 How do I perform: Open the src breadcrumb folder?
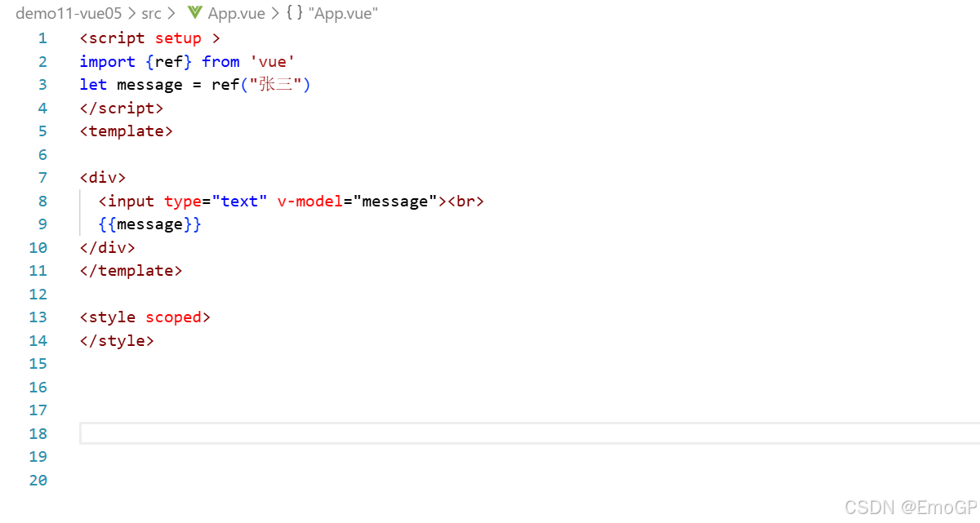tap(151, 13)
